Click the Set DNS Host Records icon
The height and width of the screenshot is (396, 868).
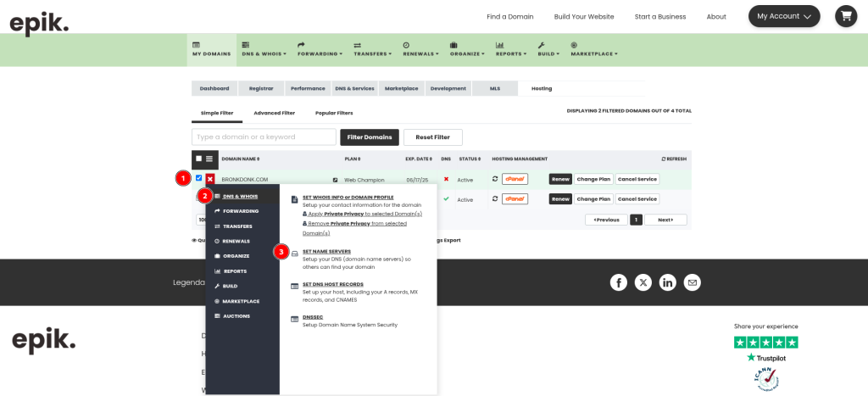coord(295,286)
